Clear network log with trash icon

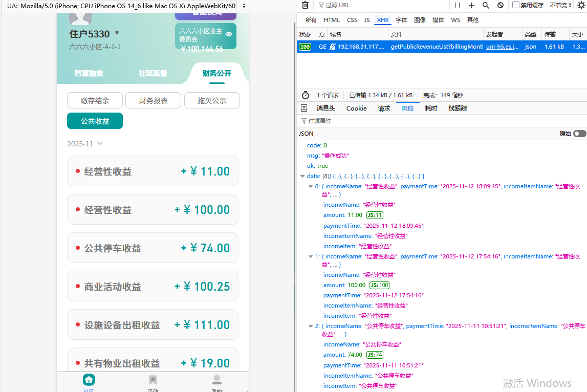[x=305, y=5]
